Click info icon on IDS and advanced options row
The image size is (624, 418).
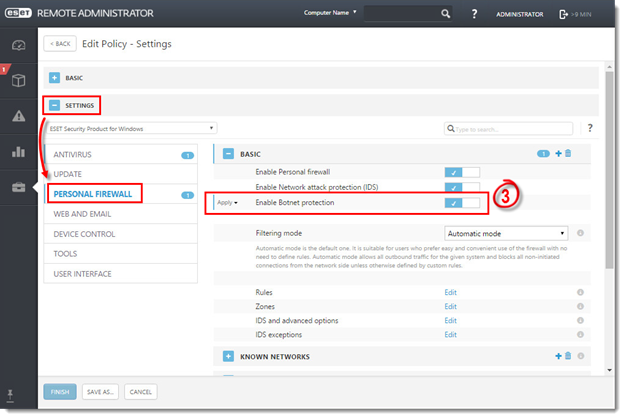click(x=580, y=320)
